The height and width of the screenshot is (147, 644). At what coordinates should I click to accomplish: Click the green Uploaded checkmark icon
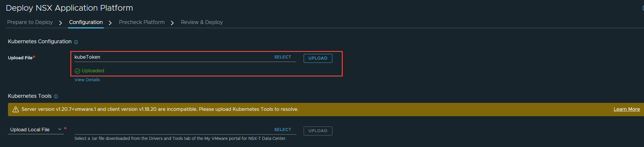tap(77, 71)
